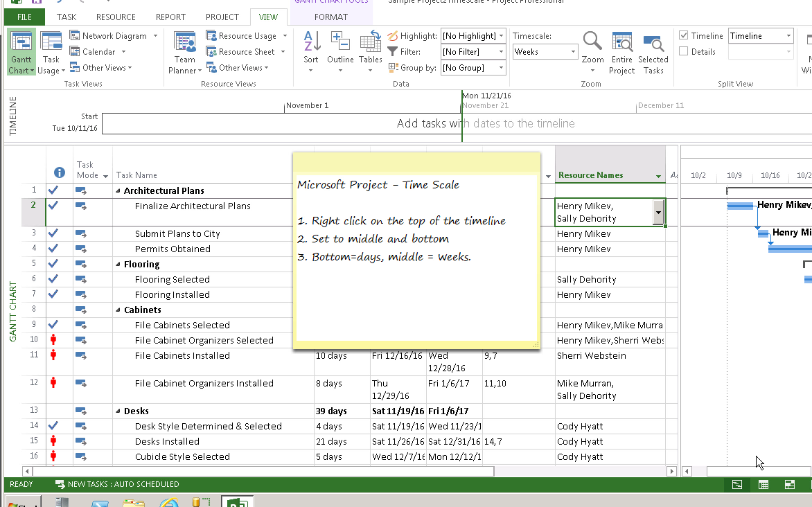The height and width of the screenshot is (507, 812).
Task: Switch to the RESOURCE ribbon tab
Action: click(x=116, y=17)
